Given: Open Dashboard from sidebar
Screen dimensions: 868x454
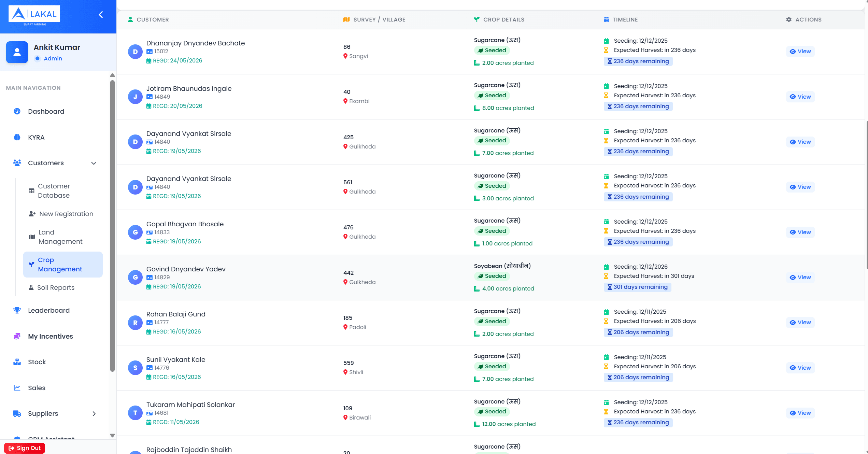Looking at the screenshot, I should 46,111.
